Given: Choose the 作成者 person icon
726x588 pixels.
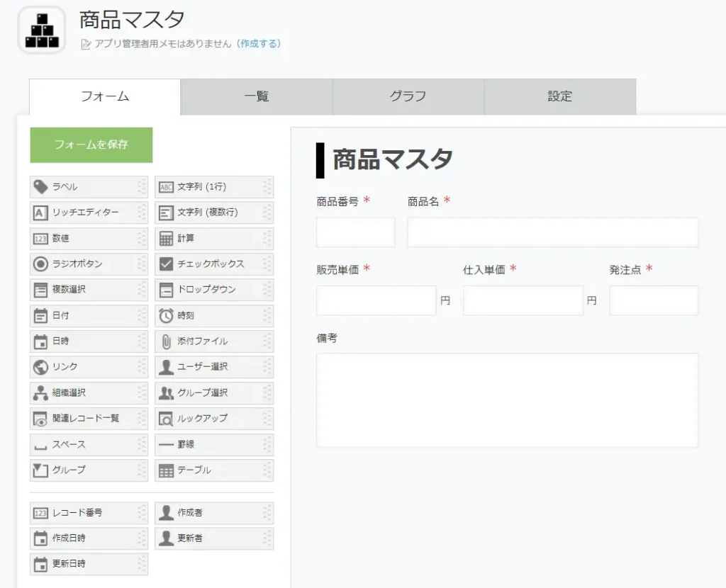Looking at the screenshot, I should 166,513.
